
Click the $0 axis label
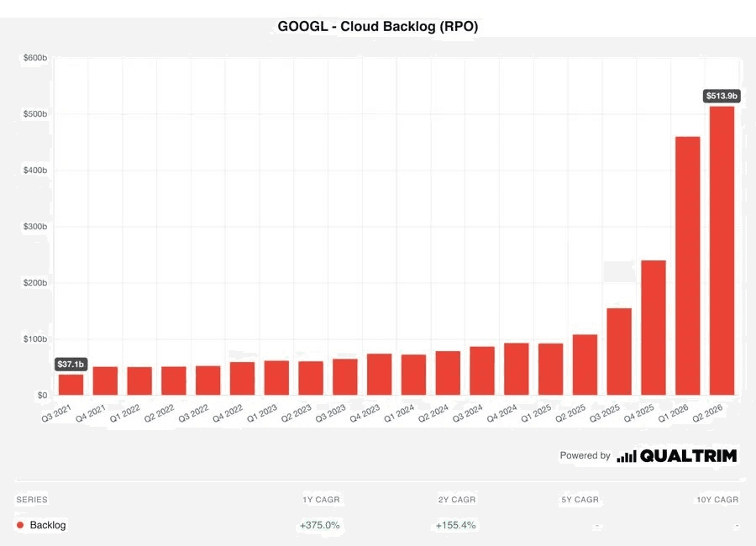[43, 395]
